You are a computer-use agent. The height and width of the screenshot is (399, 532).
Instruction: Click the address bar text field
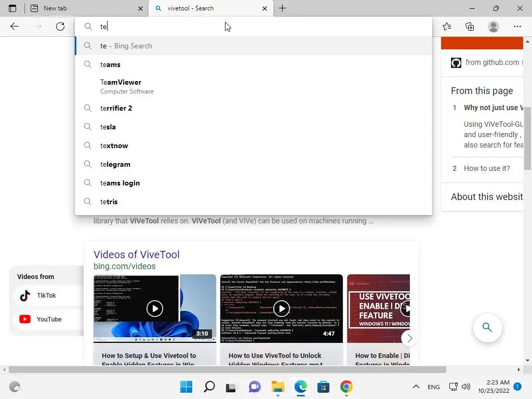254,26
